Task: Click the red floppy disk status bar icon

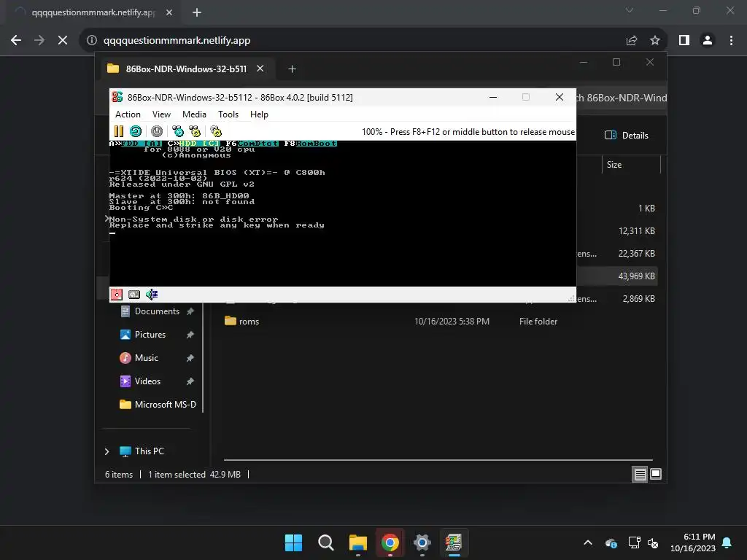Action: [x=117, y=295]
